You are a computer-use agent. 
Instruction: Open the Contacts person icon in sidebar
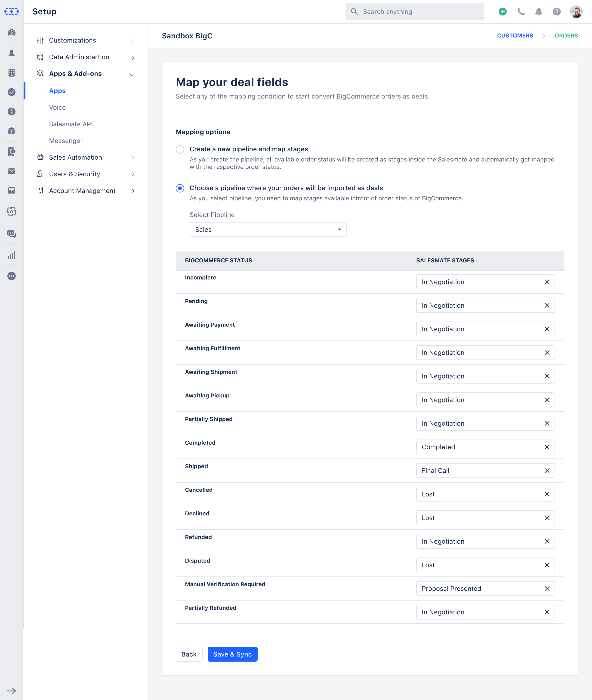[x=11, y=53]
